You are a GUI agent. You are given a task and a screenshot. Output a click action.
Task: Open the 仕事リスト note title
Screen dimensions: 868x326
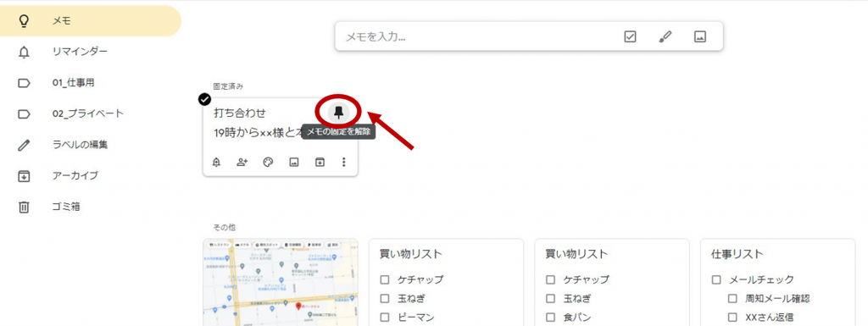pos(737,254)
